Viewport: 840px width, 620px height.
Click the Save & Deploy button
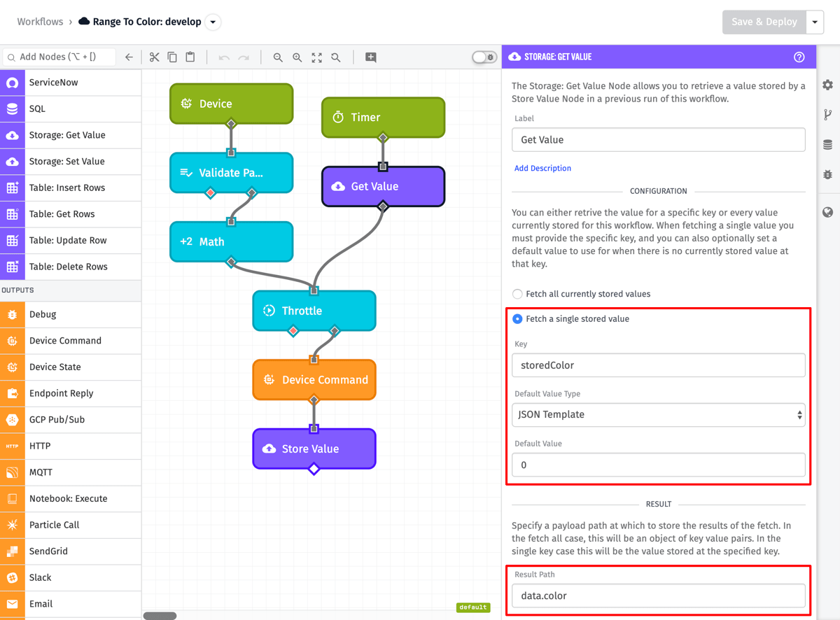[x=764, y=22]
